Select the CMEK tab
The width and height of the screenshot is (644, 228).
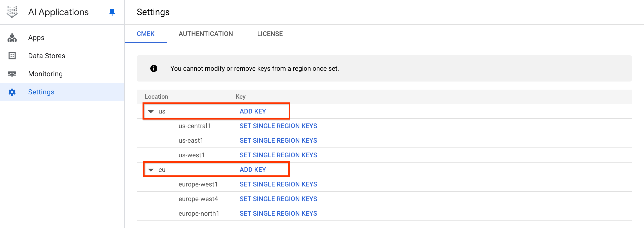[146, 34]
